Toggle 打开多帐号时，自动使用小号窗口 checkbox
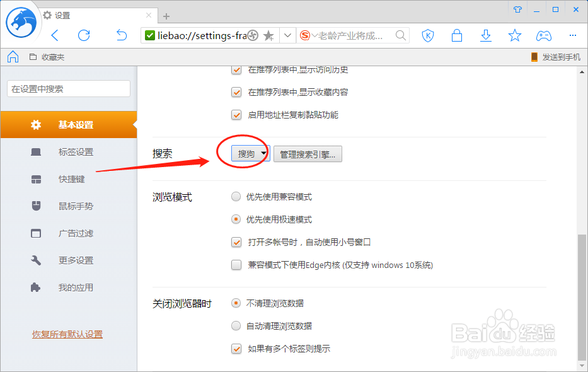 236,242
